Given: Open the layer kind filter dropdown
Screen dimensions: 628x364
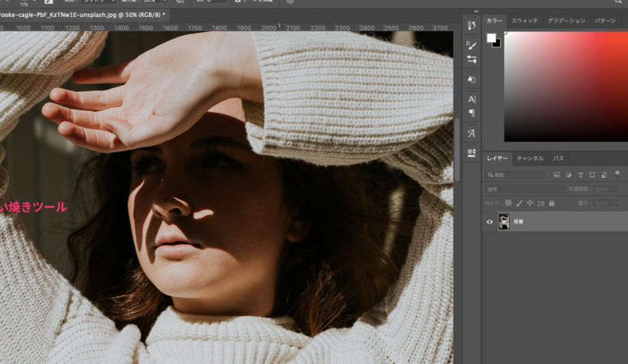Looking at the screenshot, I should click(515, 175).
